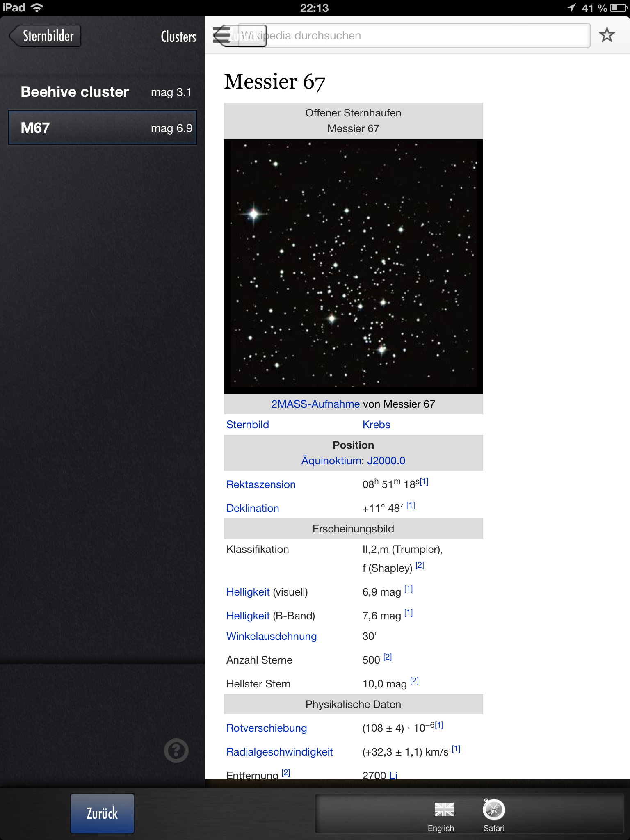Tap the J2000.0 equinox link
This screenshot has height=840, width=630.
[386, 461]
